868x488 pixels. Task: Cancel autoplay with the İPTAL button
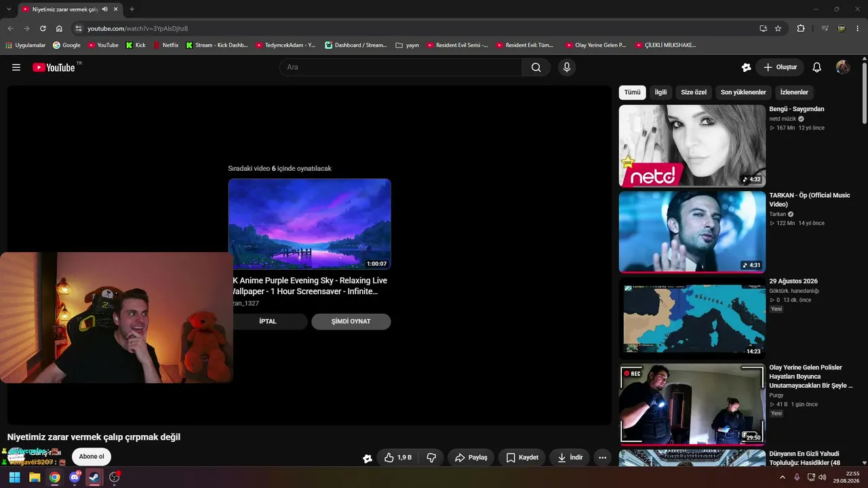coord(268,321)
